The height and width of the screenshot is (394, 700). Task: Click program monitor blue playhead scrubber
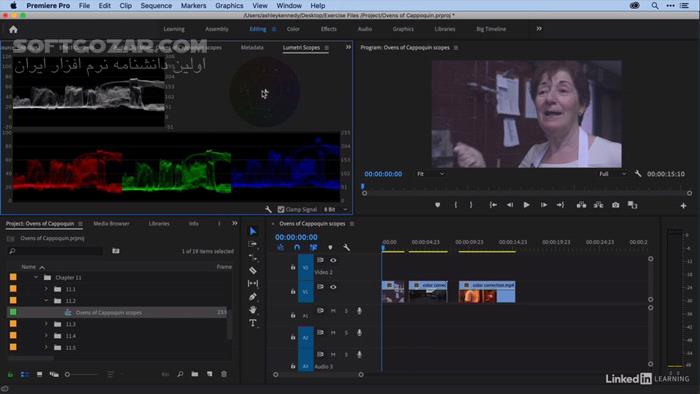(x=362, y=186)
